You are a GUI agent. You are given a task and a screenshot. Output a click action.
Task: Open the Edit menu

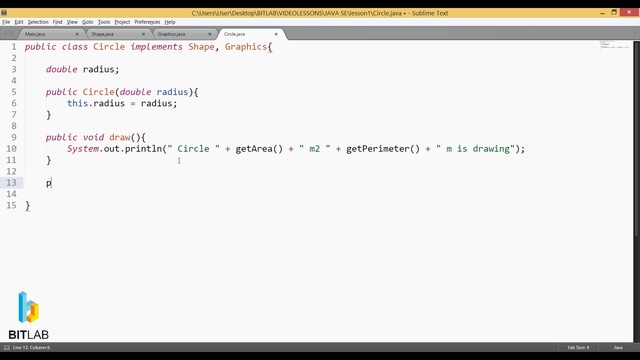point(19,22)
